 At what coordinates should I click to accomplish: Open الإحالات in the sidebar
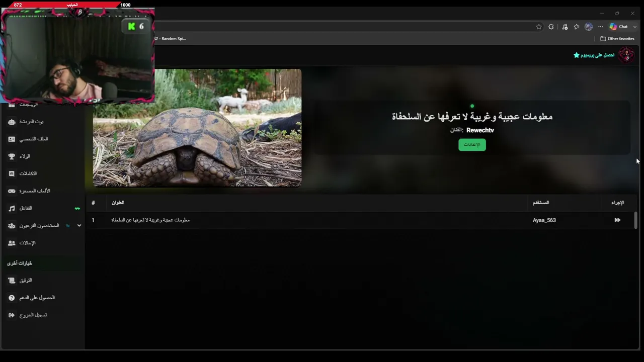pos(27,243)
